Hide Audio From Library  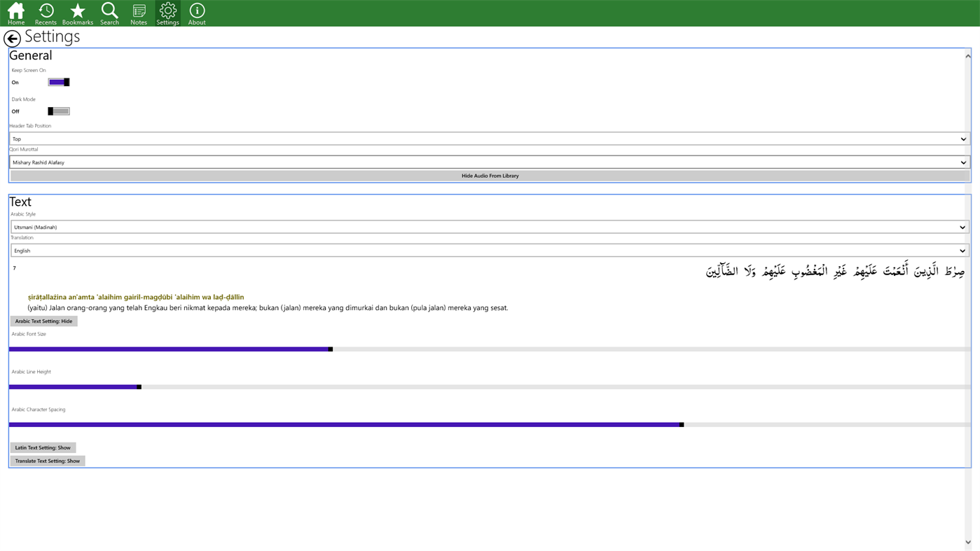click(490, 175)
